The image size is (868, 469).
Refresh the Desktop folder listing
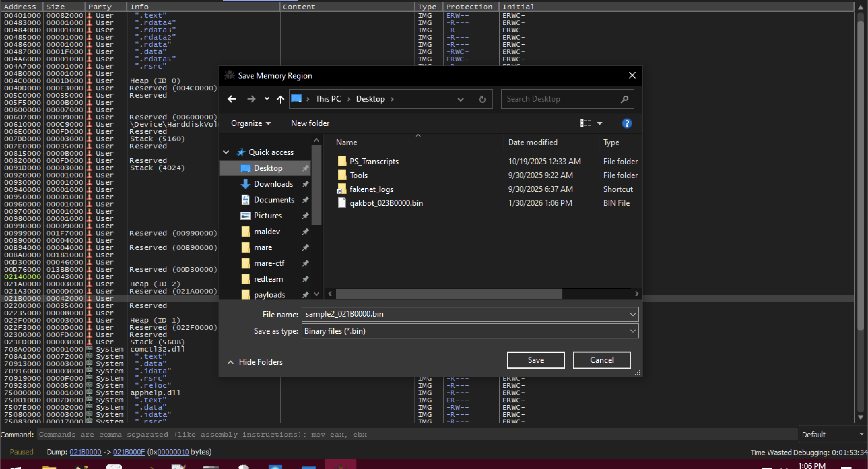click(482, 99)
